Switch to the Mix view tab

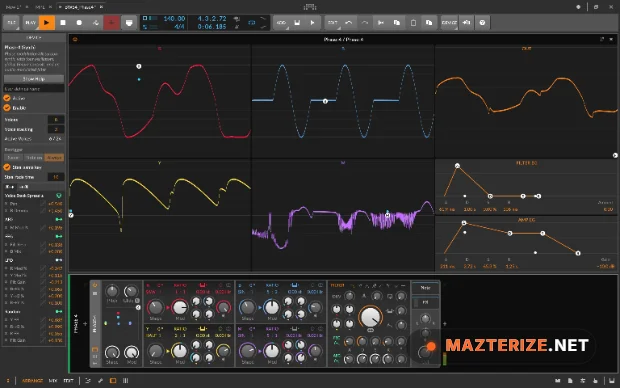53,381
